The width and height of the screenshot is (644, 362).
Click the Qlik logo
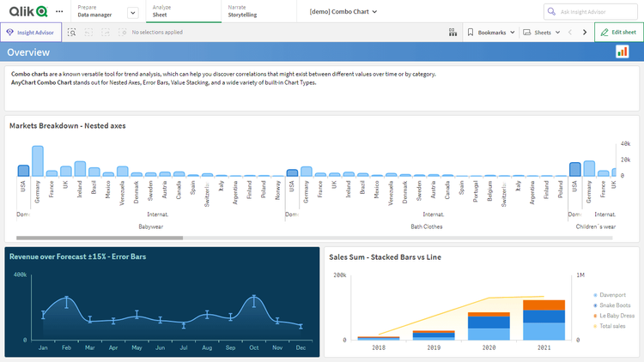[27, 12]
